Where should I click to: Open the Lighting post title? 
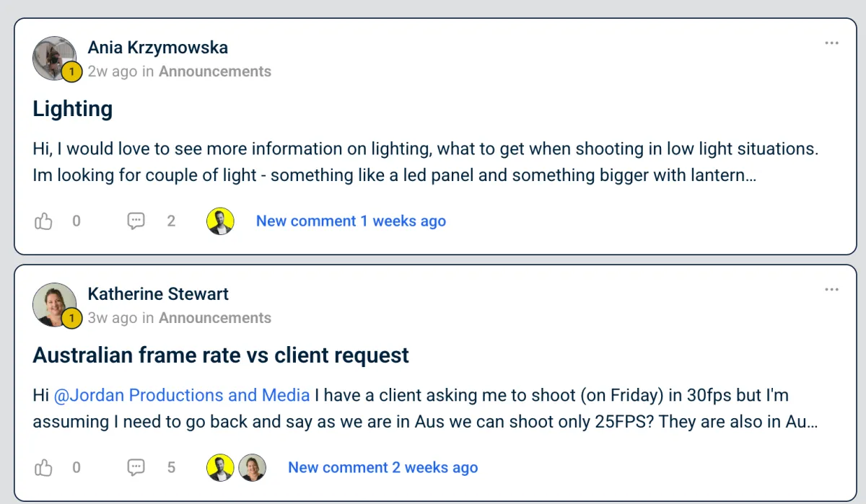click(x=73, y=109)
